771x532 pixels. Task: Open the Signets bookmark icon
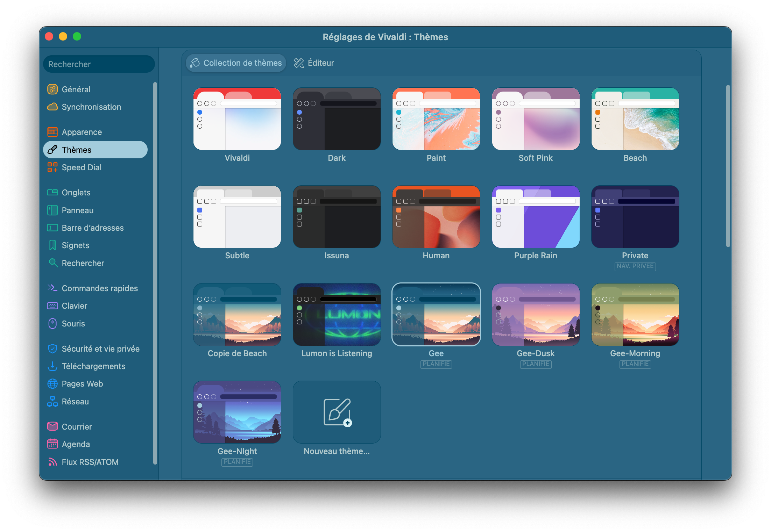(52, 245)
